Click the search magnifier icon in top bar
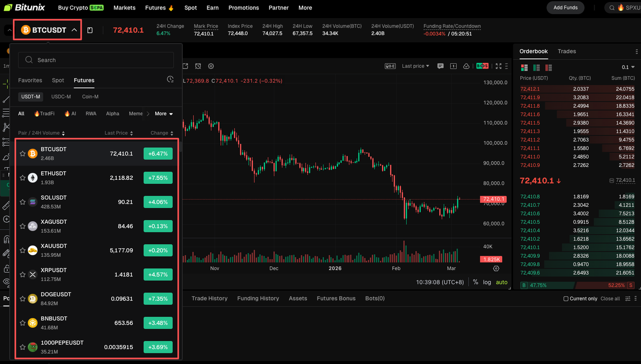Screen dimensions: 641x364 coord(612,8)
